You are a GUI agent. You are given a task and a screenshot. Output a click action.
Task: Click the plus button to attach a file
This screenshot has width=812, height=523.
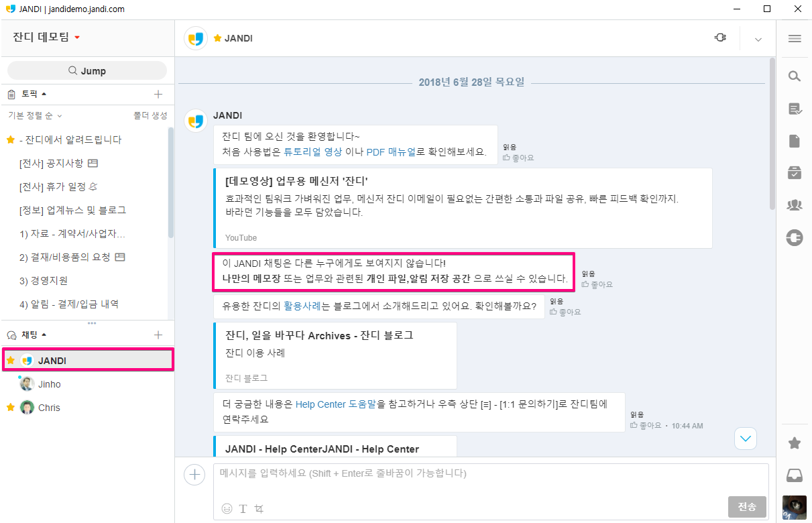(x=194, y=475)
